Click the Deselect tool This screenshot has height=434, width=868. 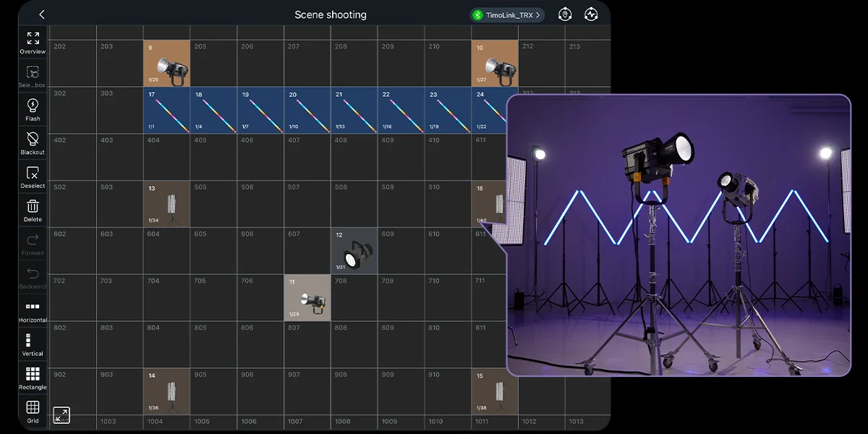click(33, 176)
